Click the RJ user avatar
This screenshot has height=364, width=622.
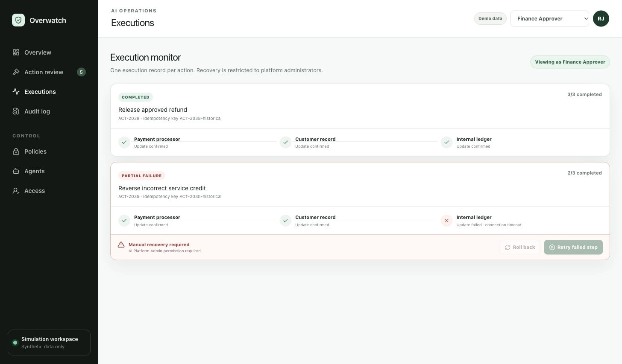(x=601, y=18)
